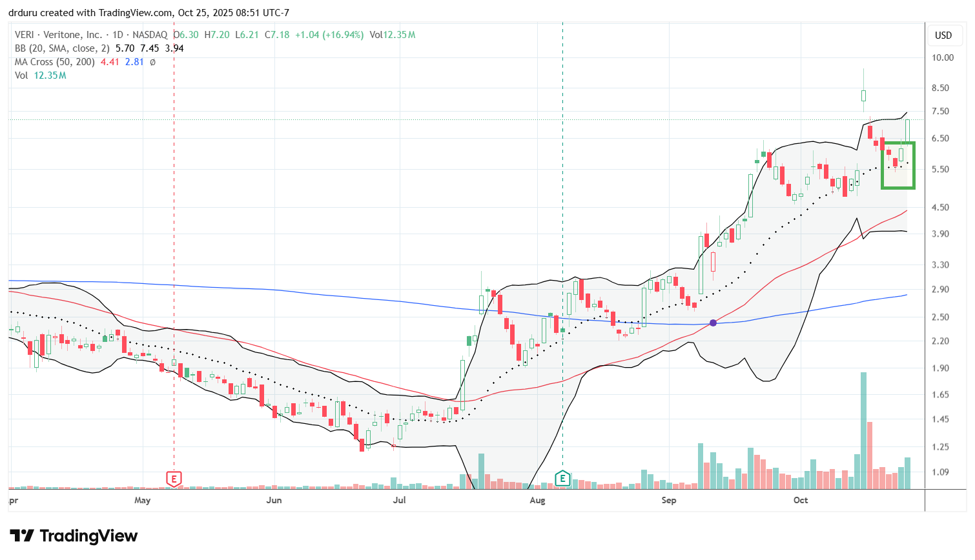Click the VERI Veritone, Inc. symbol title
This screenshot has height=560, width=975.
click(58, 35)
